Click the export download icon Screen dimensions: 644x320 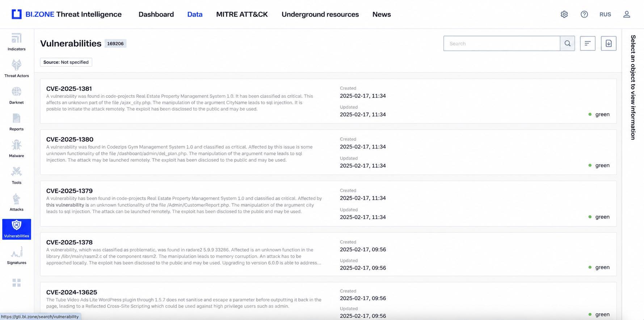(609, 43)
